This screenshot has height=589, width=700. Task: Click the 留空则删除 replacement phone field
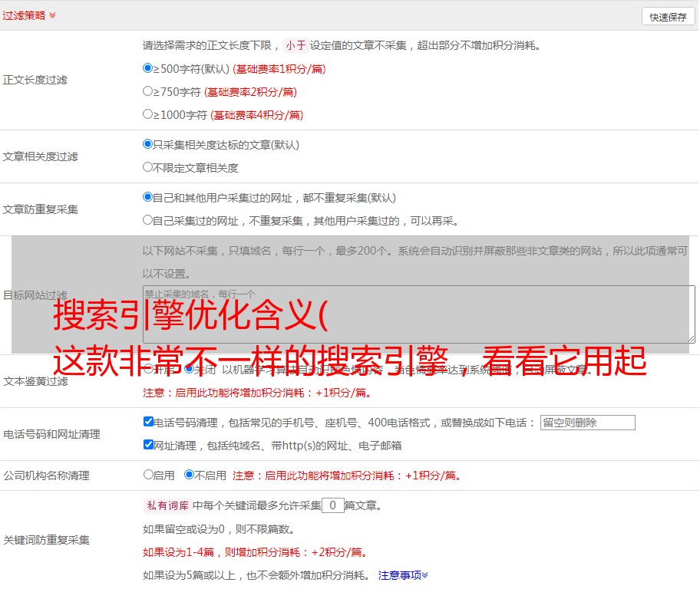587,423
